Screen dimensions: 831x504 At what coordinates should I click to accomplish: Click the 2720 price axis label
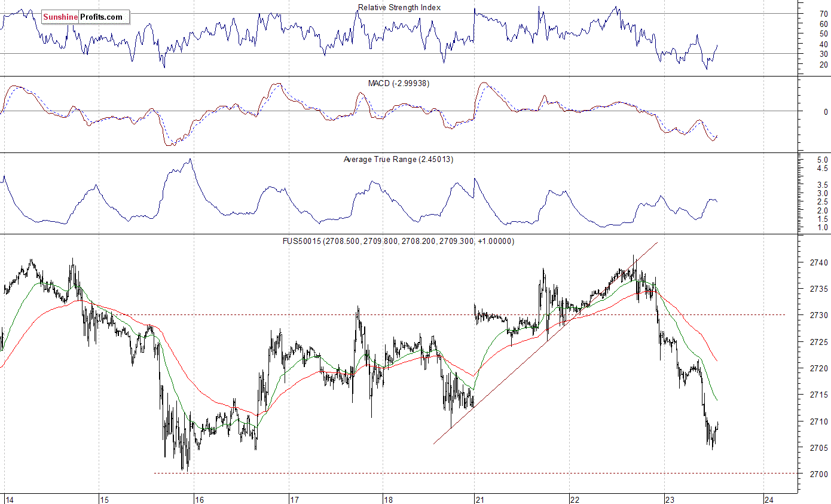818,368
